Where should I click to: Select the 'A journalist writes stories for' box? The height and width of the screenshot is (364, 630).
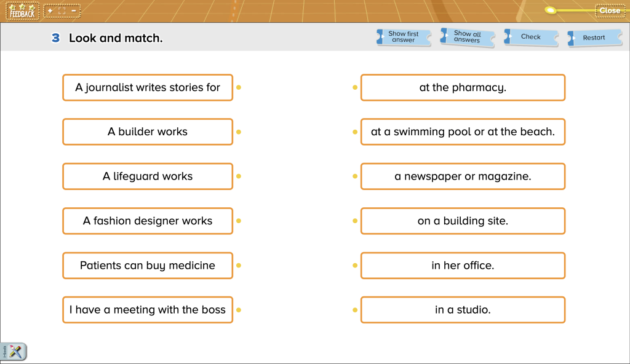click(x=148, y=87)
